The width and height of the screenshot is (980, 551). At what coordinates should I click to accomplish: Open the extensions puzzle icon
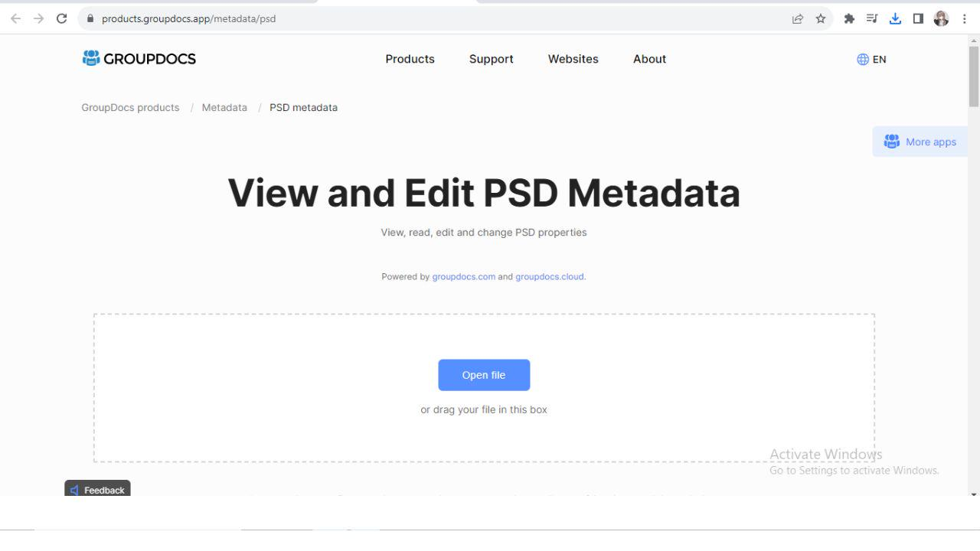point(849,18)
